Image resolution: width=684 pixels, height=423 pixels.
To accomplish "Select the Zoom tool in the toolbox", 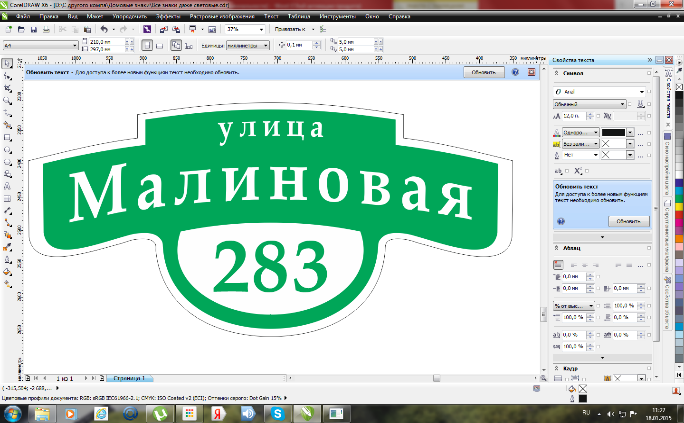I will 7,101.
